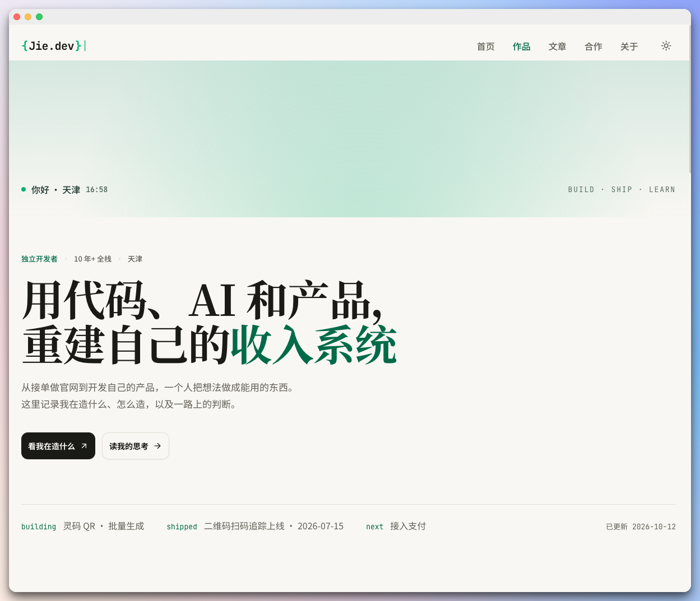The height and width of the screenshot is (601, 700).
Task: Click 二维码扫码追踪上线 · 2026-07-15 text
Action: [x=273, y=527]
